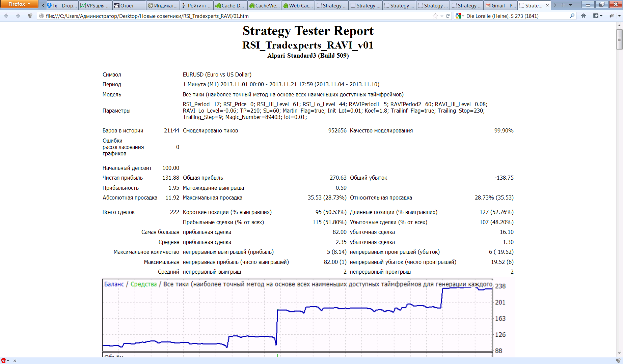This screenshot has height=364, width=623.
Task: Open the 'Индикат...' tab
Action: coord(163,5)
